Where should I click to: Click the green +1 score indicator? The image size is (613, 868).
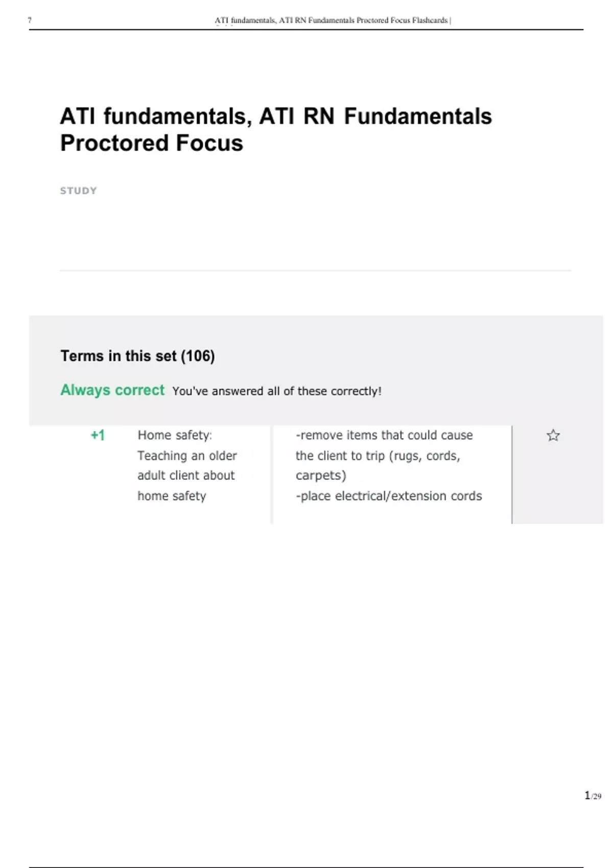(98, 435)
